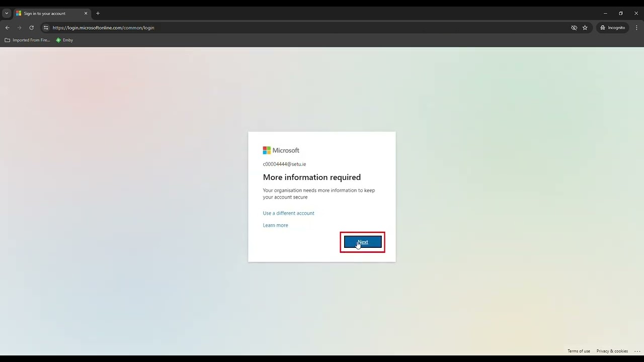644x362 pixels.
Task: Click the More information required heading
Action: 311,177
